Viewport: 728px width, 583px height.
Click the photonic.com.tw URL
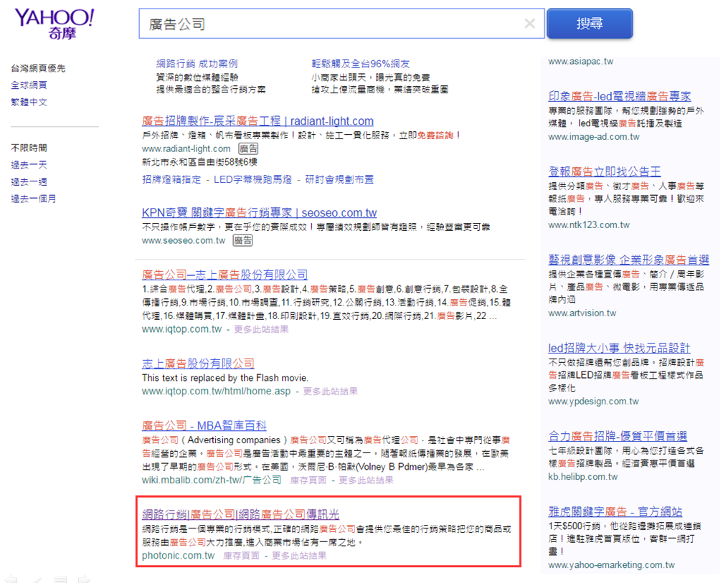pos(179,556)
